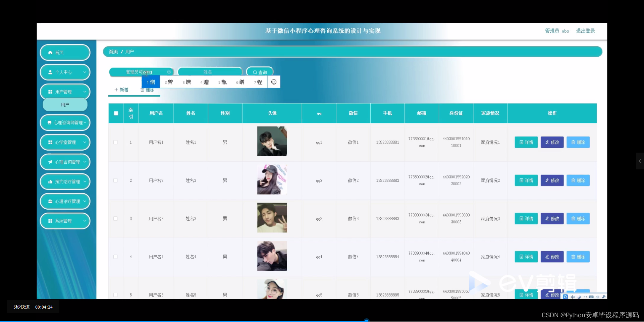
Task: Expand the 个人中心 dropdown arrow
Action: click(84, 72)
